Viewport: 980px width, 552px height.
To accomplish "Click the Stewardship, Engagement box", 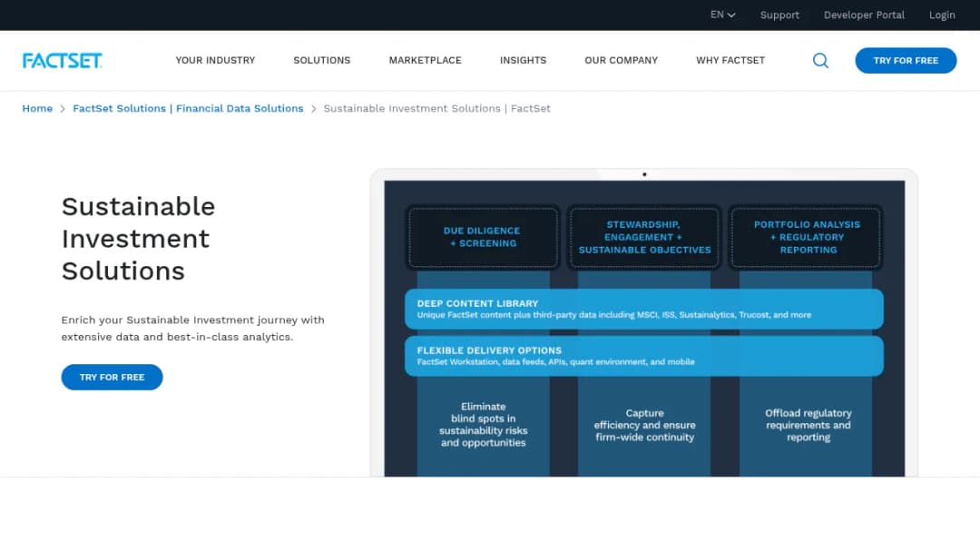I will tap(644, 237).
